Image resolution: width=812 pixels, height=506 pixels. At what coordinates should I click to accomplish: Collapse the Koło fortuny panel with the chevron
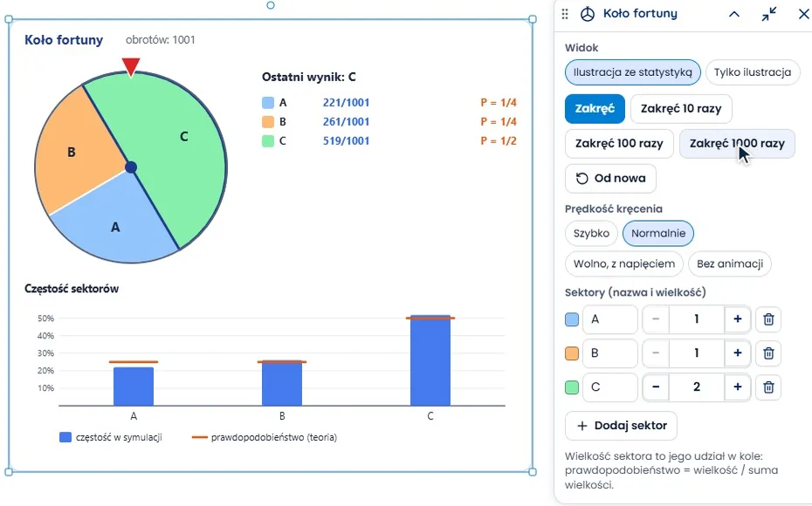pyautogui.click(x=734, y=14)
